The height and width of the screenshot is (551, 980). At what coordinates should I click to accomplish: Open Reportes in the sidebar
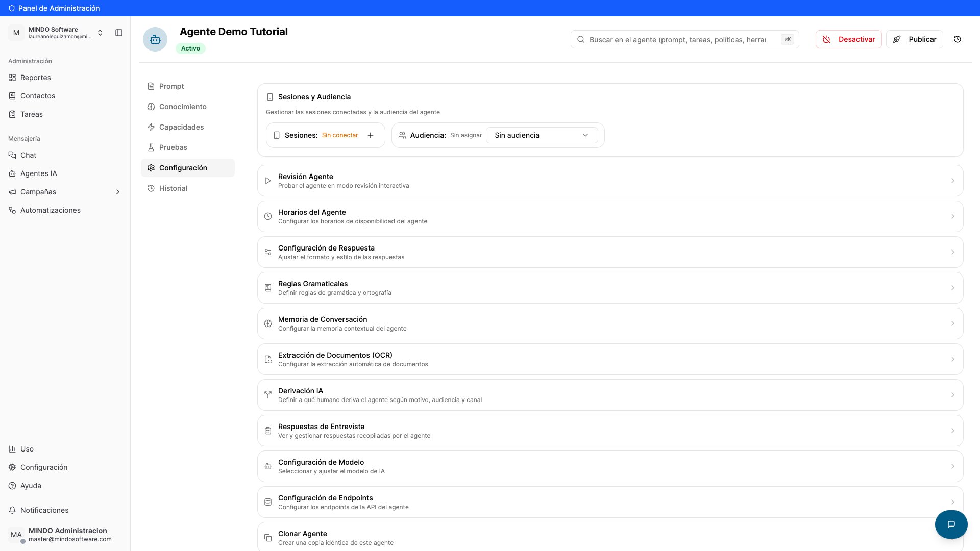click(x=65, y=78)
